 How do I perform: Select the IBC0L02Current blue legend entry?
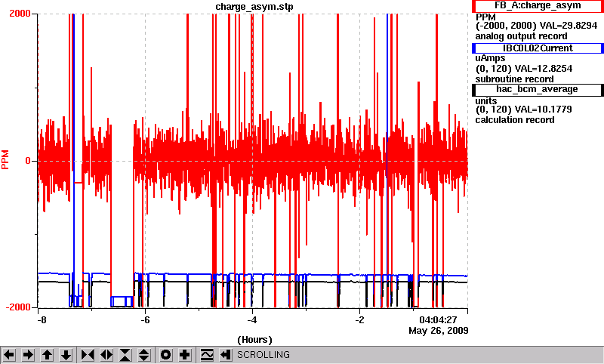[x=538, y=48]
